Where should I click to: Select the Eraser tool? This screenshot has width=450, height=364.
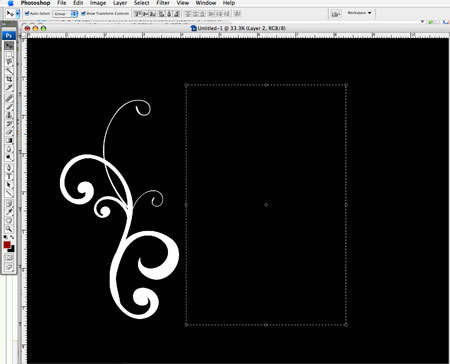(x=9, y=132)
